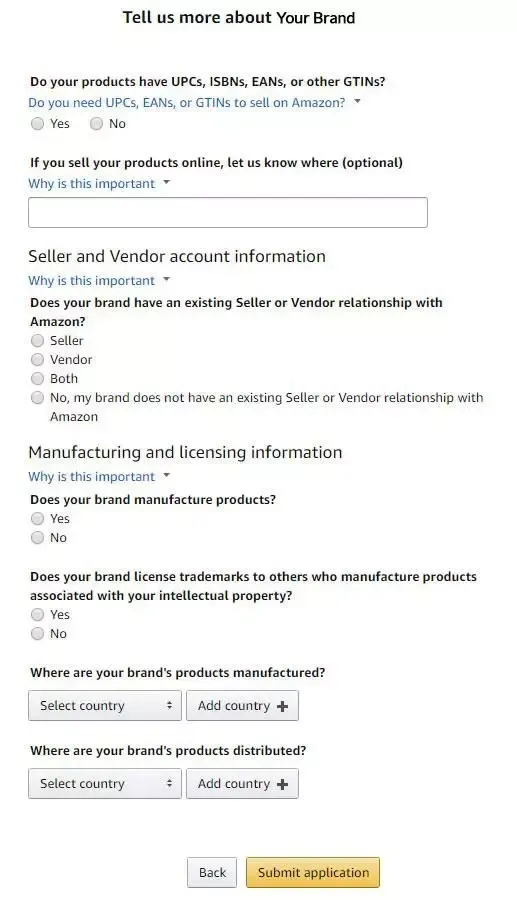Select Yes for brand manufactures products
This screenshot has height=900, width=517.
tap(37, 518)
